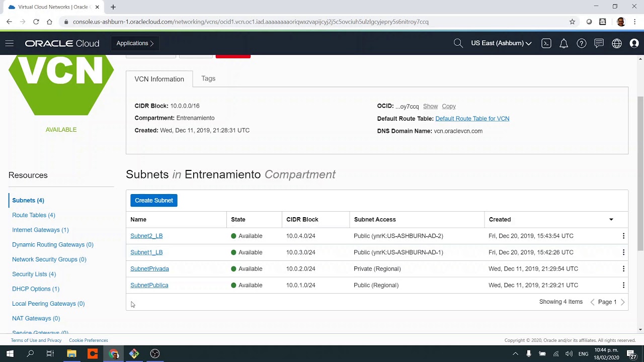
Task: Open actions menu for Subnet1_LB row
Action: pyautogui.click(x=623, y=252)
